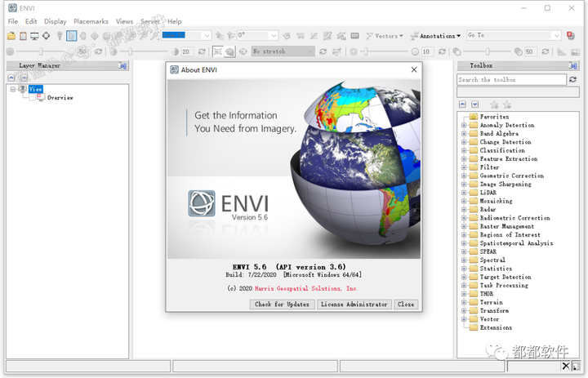The image size is (588, 378).
Task: Click the reset stretch icon after No stretch
Action: click(x=323, y=51)
